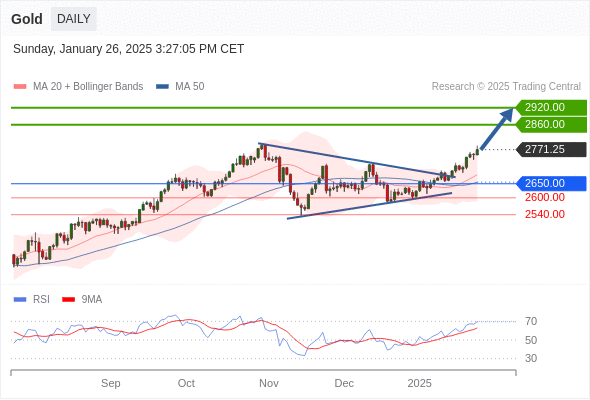Select the 2650.00 blue pivot label
Screen dimensions: 590x400
tap(551, 183)
